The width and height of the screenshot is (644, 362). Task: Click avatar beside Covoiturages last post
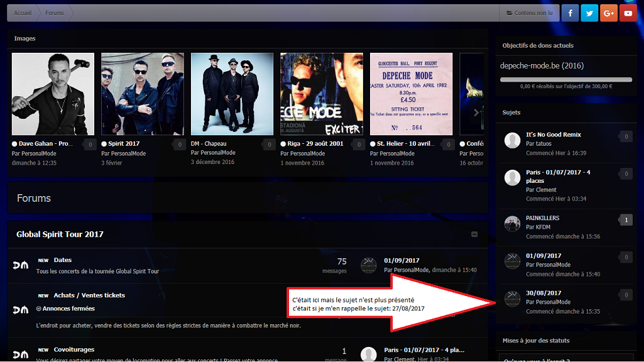[x=368, y=354]
